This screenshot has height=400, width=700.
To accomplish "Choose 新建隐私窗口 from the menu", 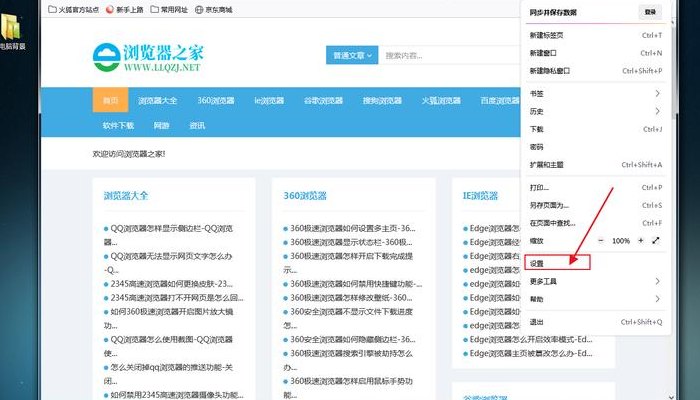I will click(596, 71).
